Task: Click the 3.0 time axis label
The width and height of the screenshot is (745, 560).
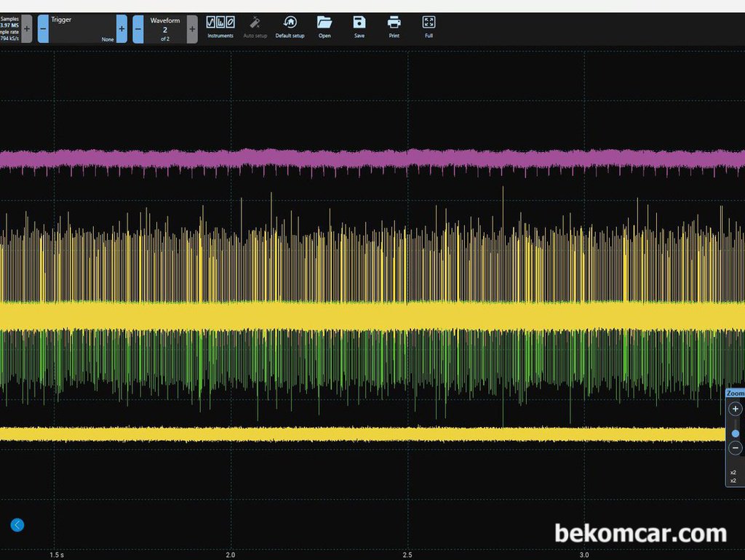Action: (584, 555)
